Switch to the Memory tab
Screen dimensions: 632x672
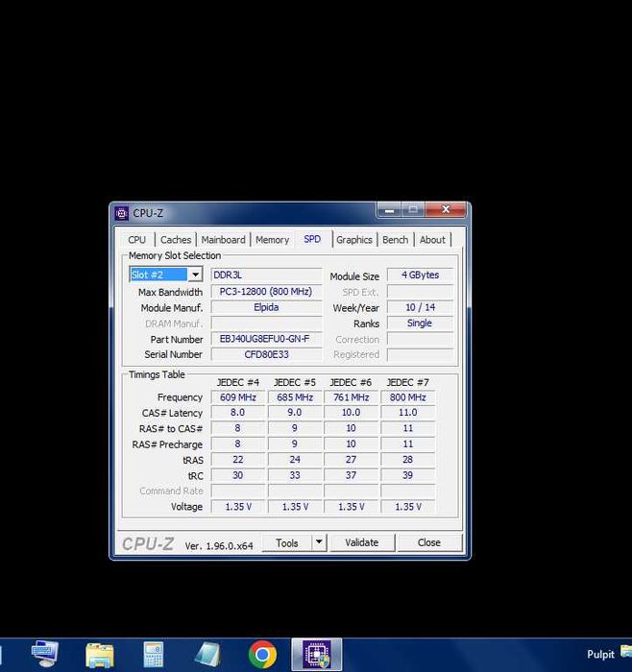pyautogui.click(x=272, y=240)
